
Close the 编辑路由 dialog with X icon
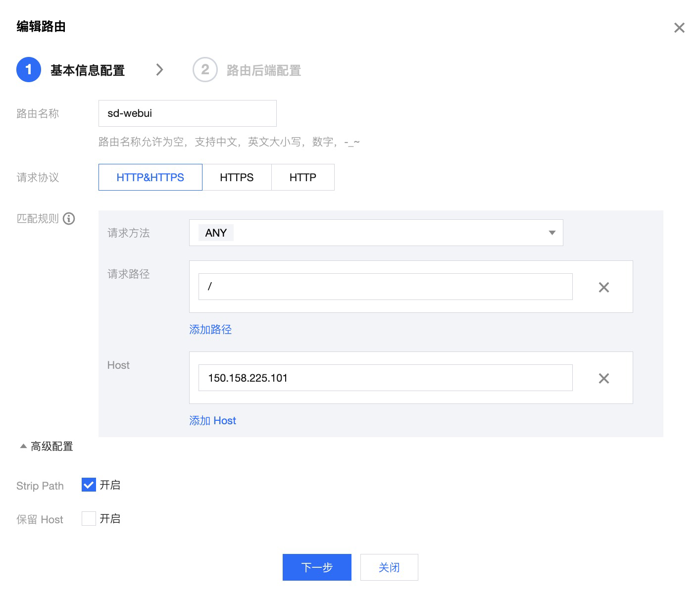(679, 28)
